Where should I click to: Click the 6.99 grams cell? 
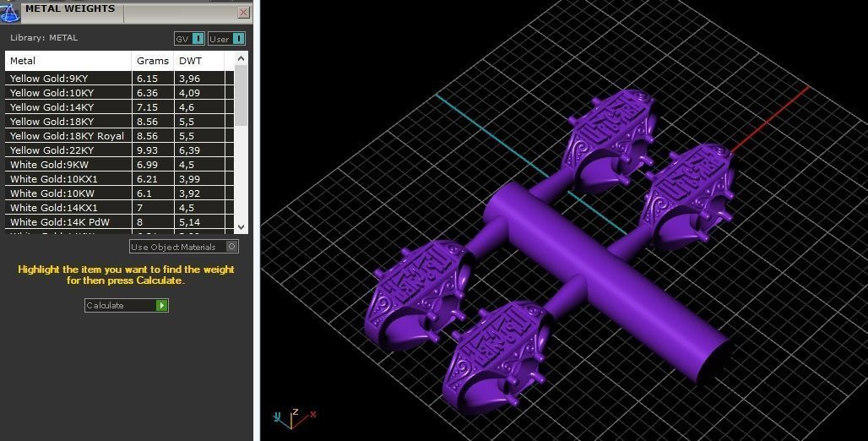153,165
